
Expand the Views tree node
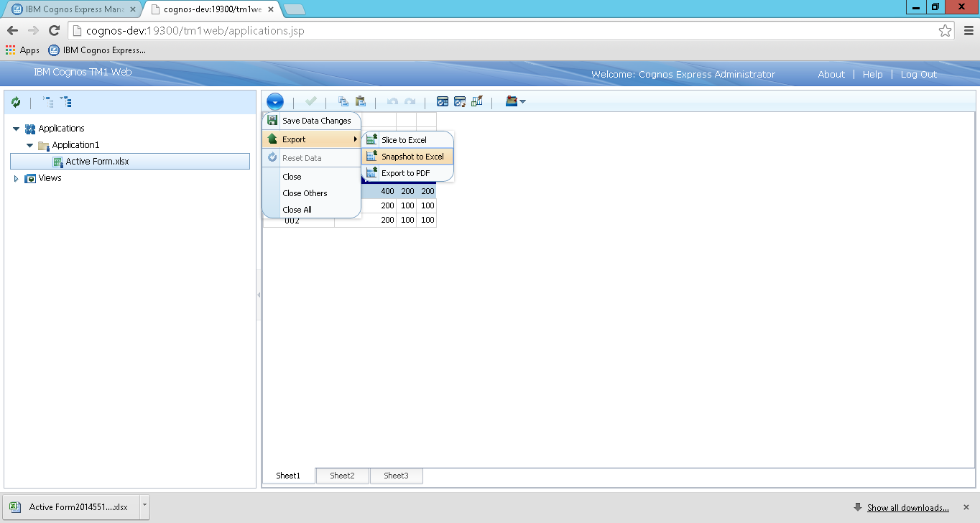pos(17,178)
